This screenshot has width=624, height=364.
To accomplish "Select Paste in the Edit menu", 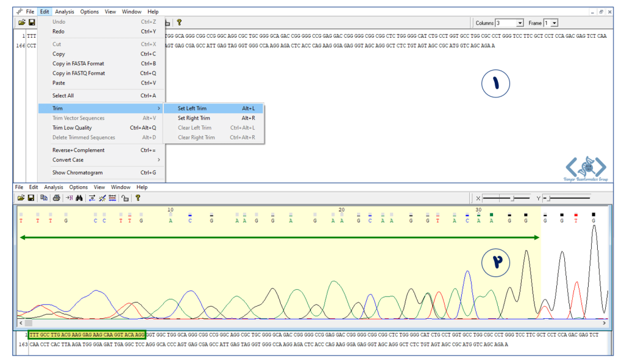I will [x=101, y=83].
